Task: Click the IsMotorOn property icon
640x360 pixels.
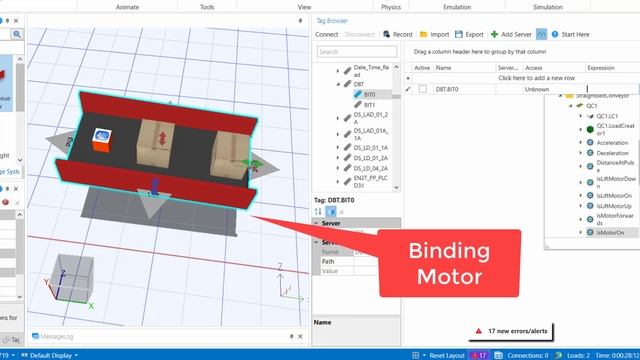Action: tap(590, 232)
